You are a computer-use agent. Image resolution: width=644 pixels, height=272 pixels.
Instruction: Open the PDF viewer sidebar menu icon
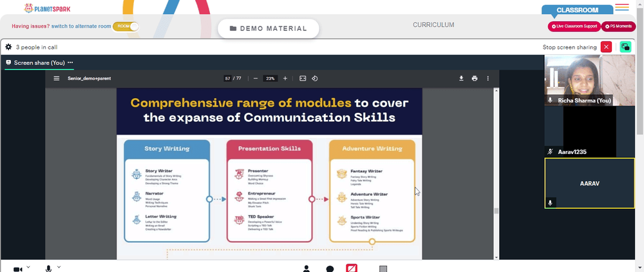(57, 79)
